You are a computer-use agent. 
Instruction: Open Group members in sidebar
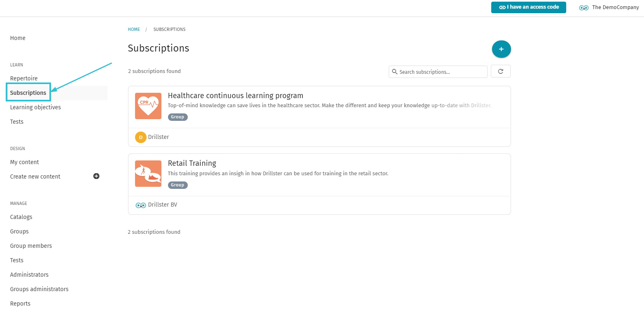pyautogui.click(x=31, y=246)
